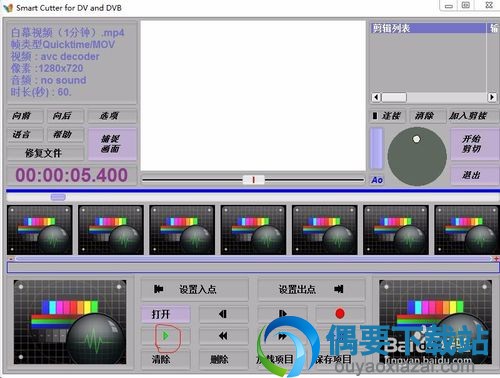
Task: Click the out-point preview image at bottom right
Action: tap(435, 322)
